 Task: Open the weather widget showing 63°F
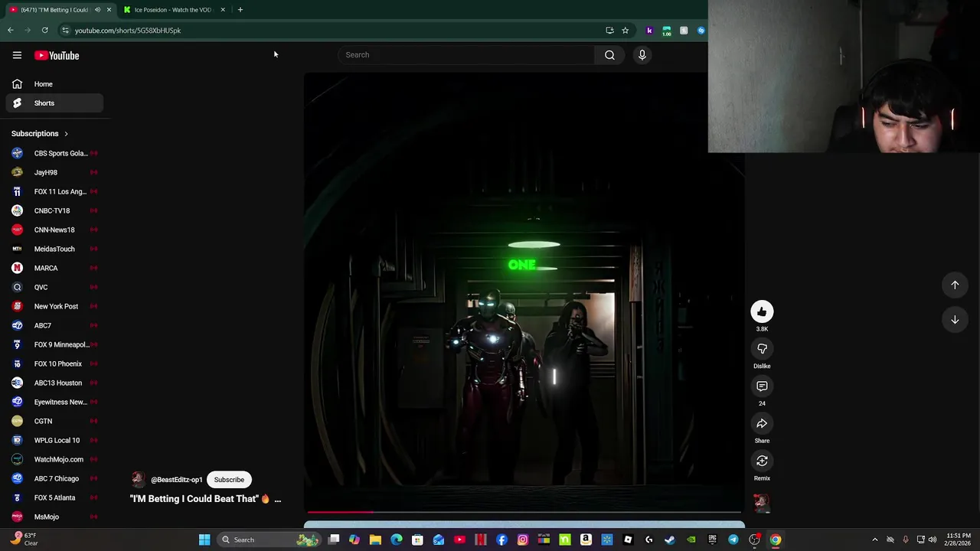coord(23,540)
